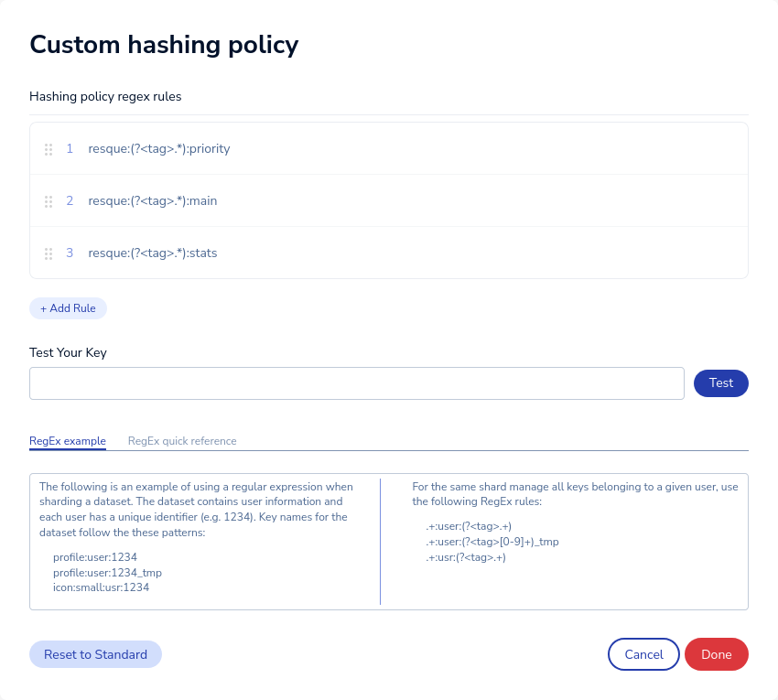Grab the drag handle of rule 2
Image resolution: width=778 pixels, height=700 pixels.
49,201
